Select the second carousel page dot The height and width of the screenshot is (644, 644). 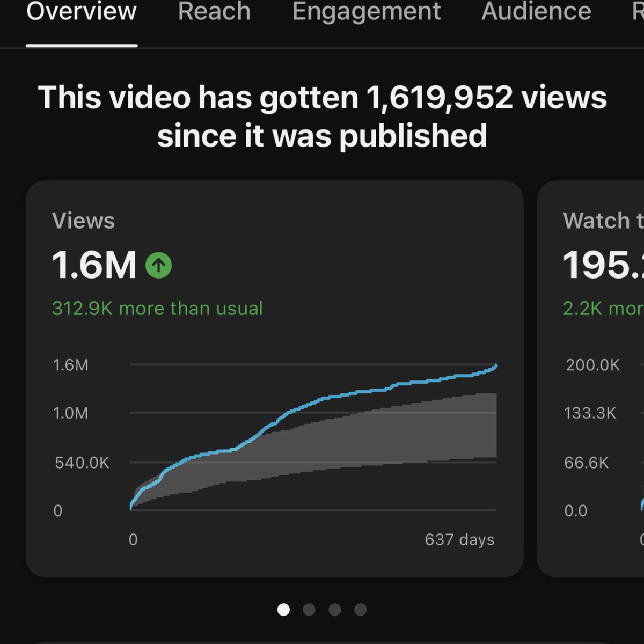[309, 610]
